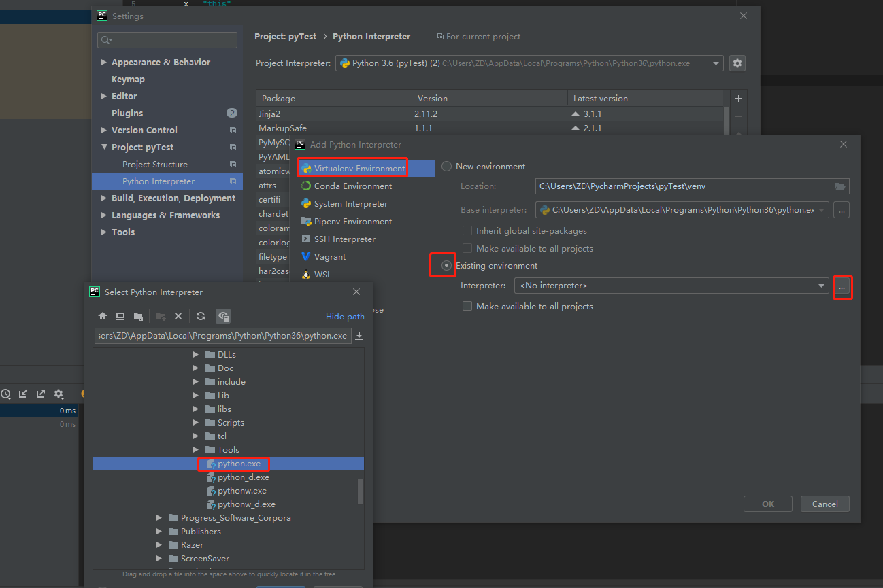Screen dimensions: 883x588
Task: Open test runner gear options
Action: tap(59, 394)
